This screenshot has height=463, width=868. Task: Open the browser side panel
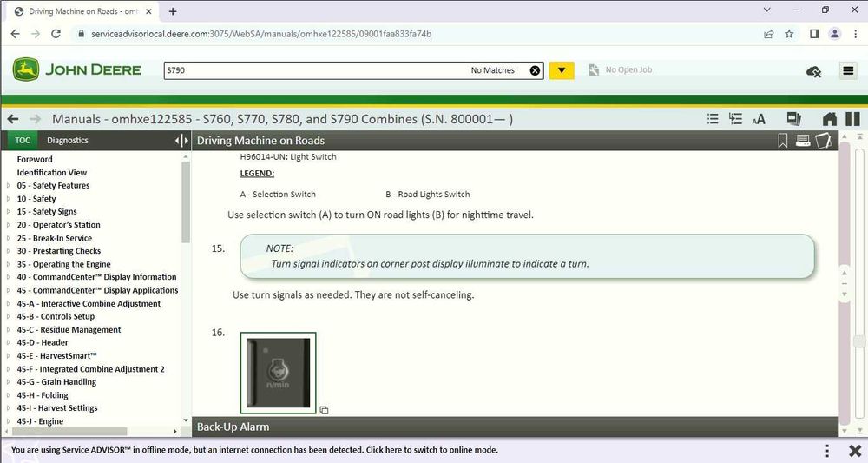click(814, 34)
